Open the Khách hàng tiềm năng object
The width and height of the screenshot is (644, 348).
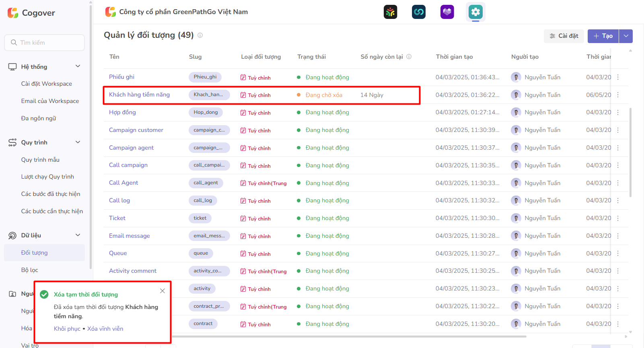coord(139,95)
